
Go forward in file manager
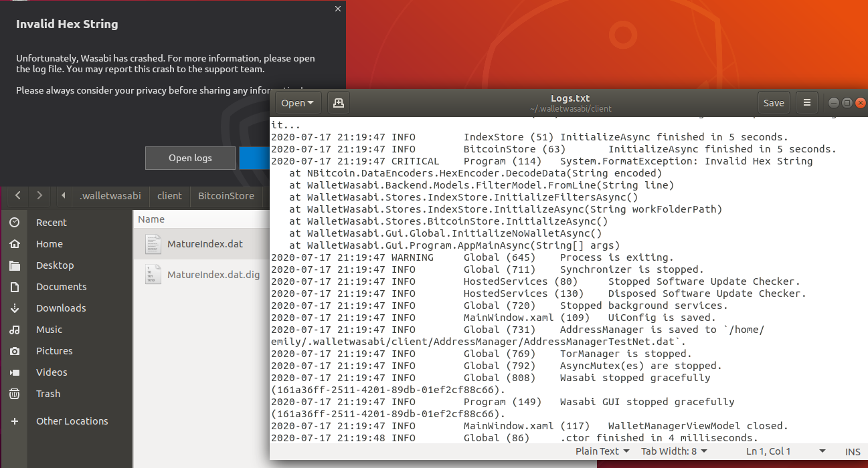click(x=40, y=196)
